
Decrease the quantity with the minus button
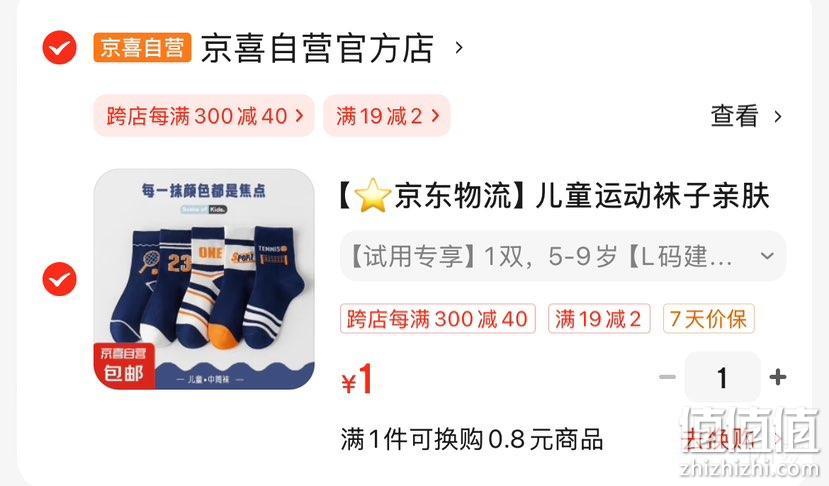click(667, 377)
